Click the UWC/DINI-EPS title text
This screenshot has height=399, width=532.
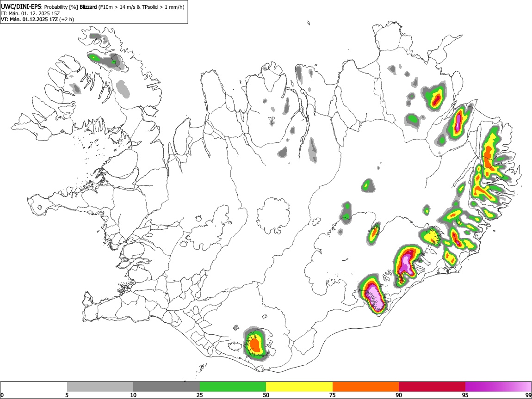(21, 7)
